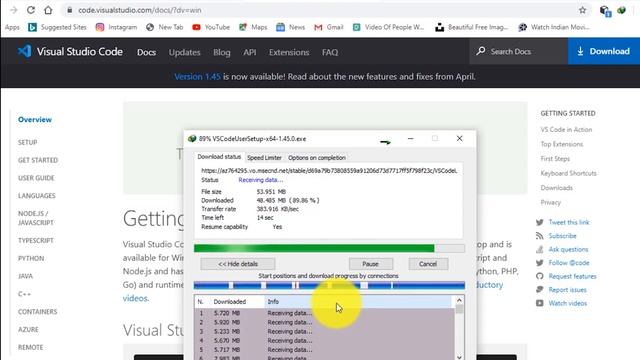Click the Request features GitHub icon
This screenshot has height=360, width=640.
click(540, 276)
